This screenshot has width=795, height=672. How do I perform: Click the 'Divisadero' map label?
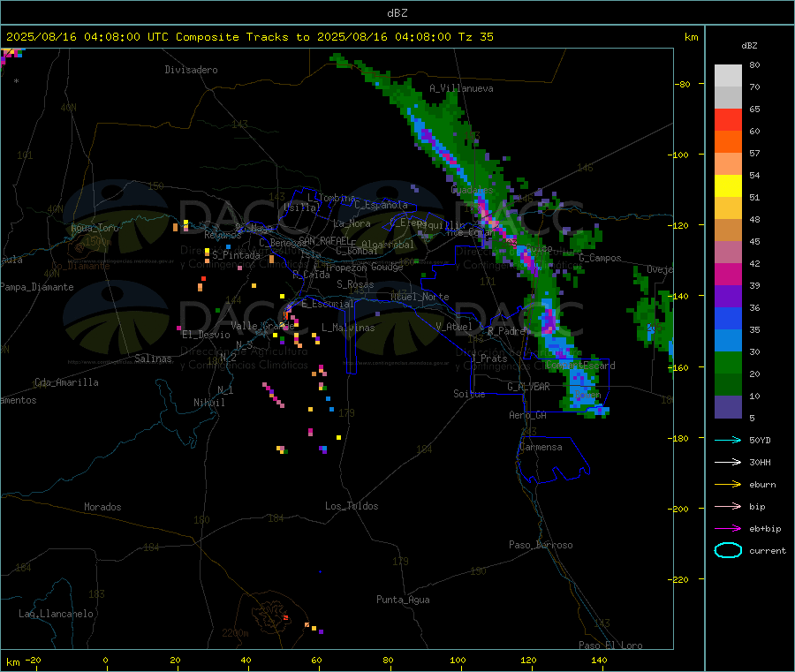[x=191, y=70]
